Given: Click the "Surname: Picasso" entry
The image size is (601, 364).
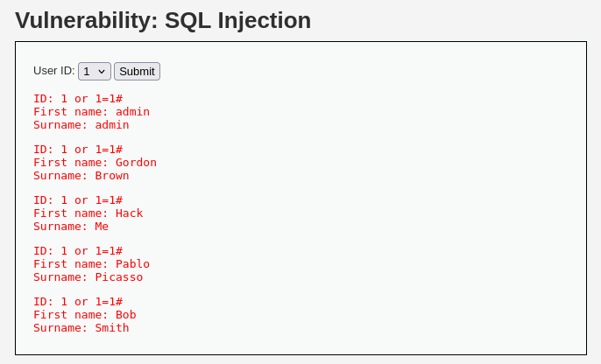Looking at the screenshot, I should click(x=88, y=277).
